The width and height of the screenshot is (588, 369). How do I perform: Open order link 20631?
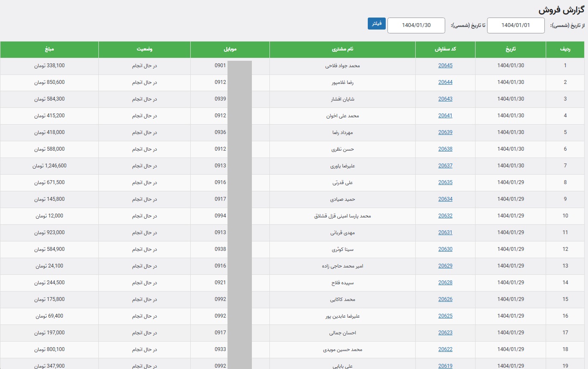445,232
